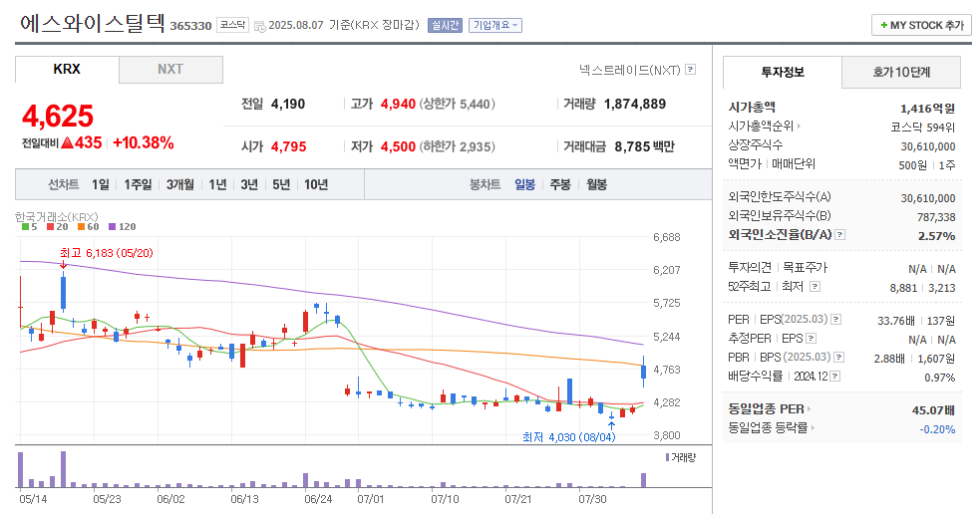Click the 코스닥 market badge

click(232, 26)
